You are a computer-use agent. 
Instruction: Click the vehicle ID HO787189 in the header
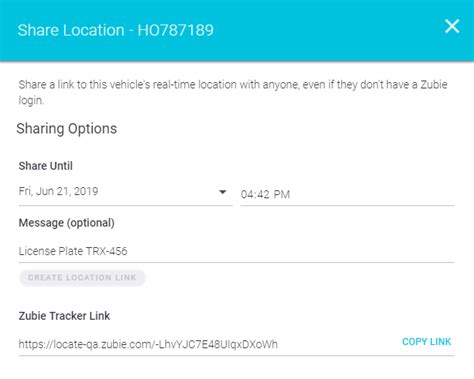click(x=176, y=30)
